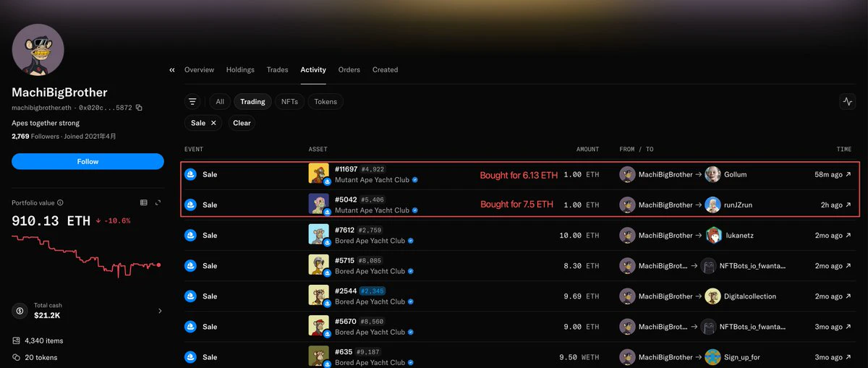Open thumbnail of Mutant Ape #11697
Screen dimensions: 868x368
point(319,174)
